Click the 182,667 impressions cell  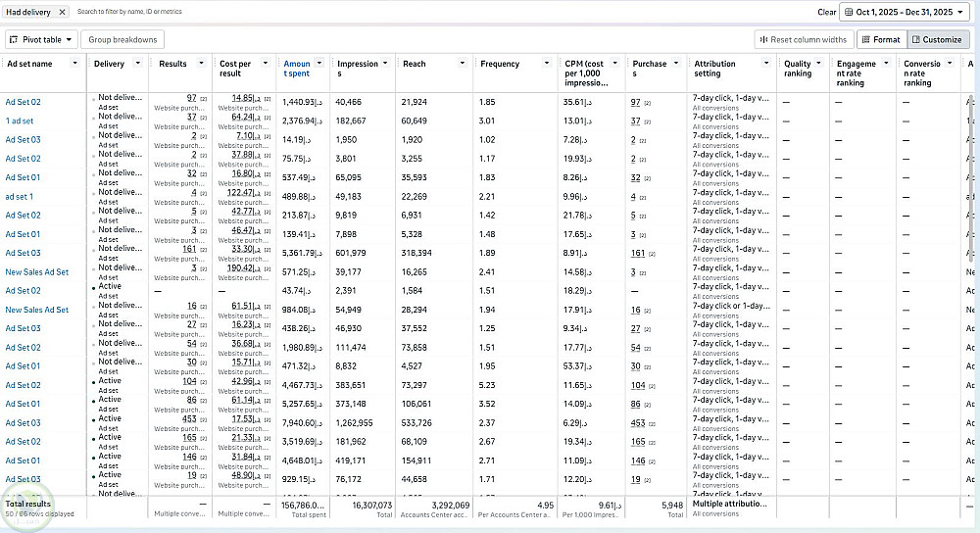351,121
